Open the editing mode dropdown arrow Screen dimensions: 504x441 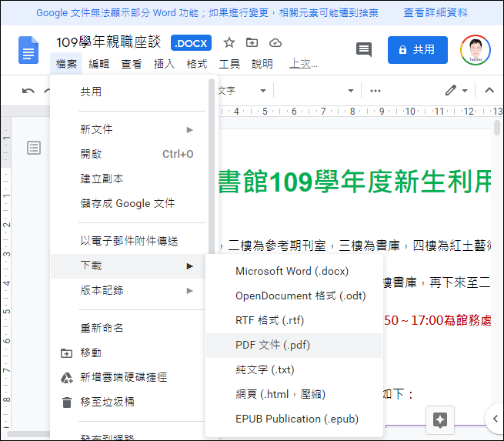click(465, 91)
